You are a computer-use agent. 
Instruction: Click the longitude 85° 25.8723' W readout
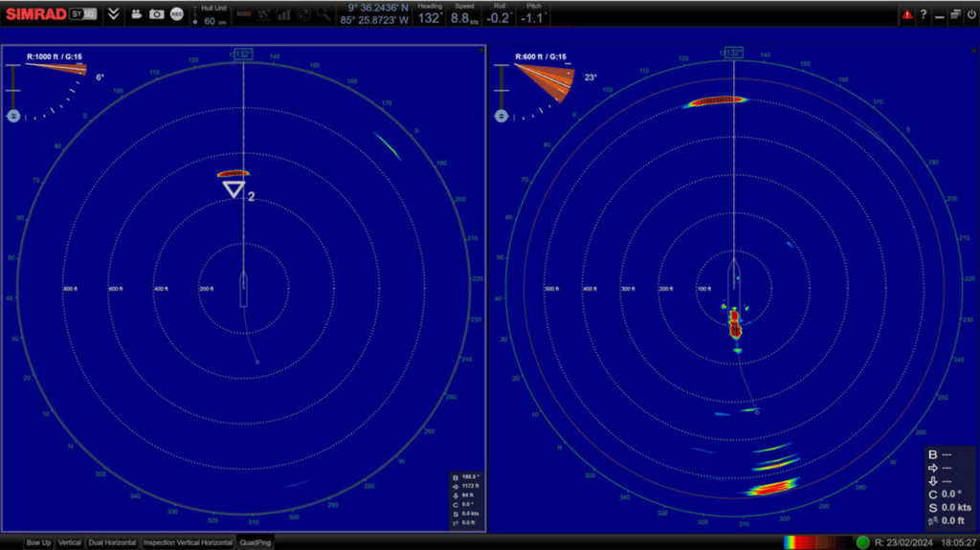point(374,20)
